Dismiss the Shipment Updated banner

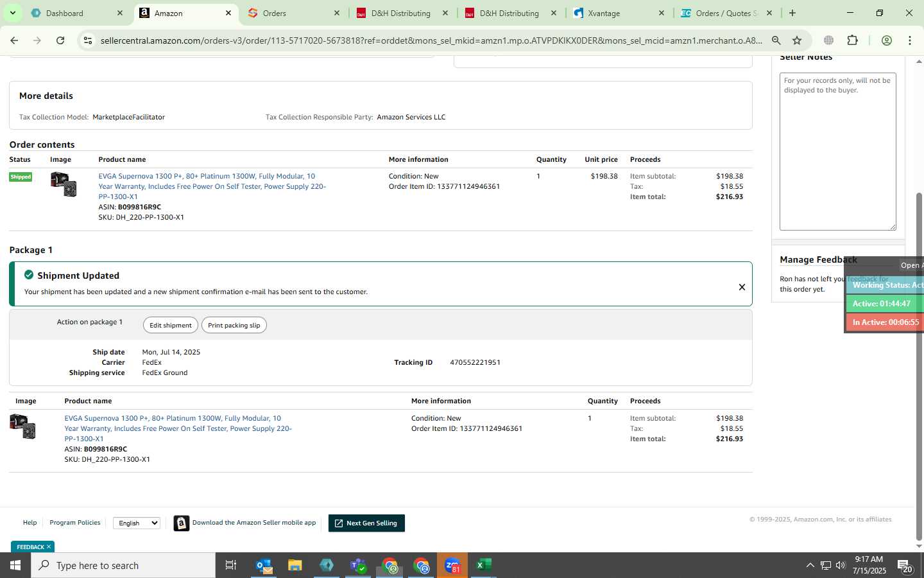click(x=742, y=287)
